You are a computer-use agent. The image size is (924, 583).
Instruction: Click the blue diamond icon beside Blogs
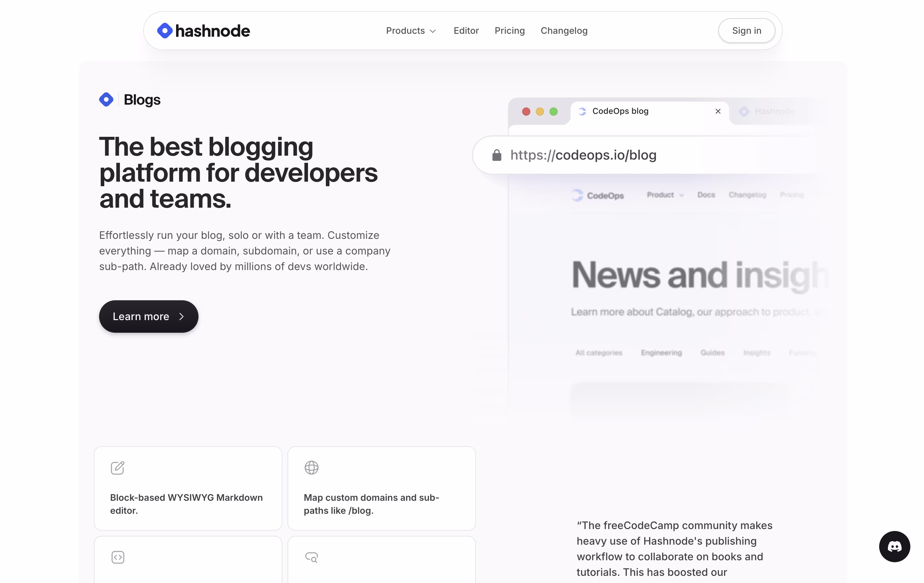(x=106, y=99)
